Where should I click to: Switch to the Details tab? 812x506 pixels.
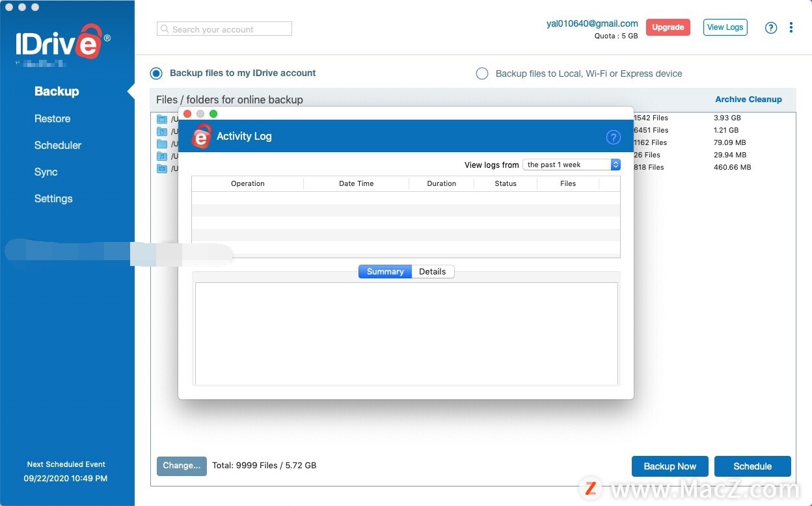(433, 271)
